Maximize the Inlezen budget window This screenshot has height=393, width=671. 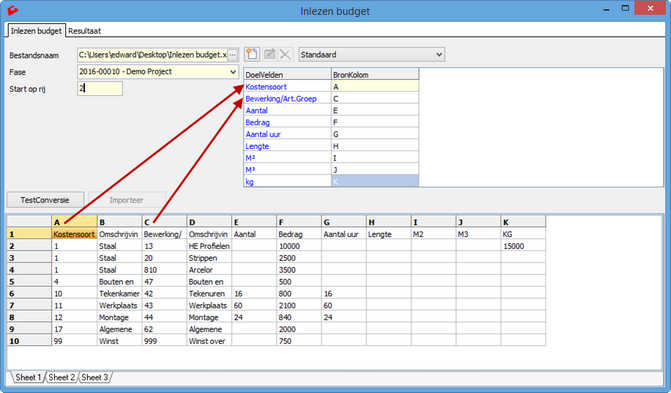625,8
